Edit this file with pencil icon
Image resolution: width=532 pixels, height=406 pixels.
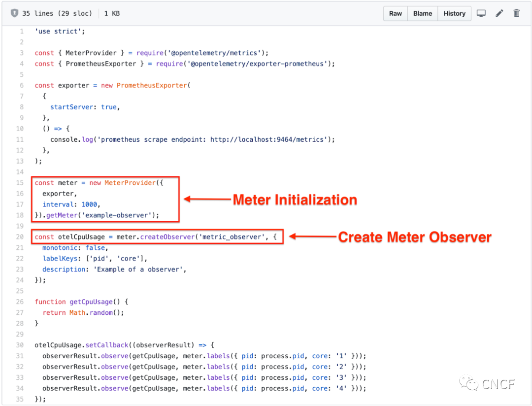499,13
